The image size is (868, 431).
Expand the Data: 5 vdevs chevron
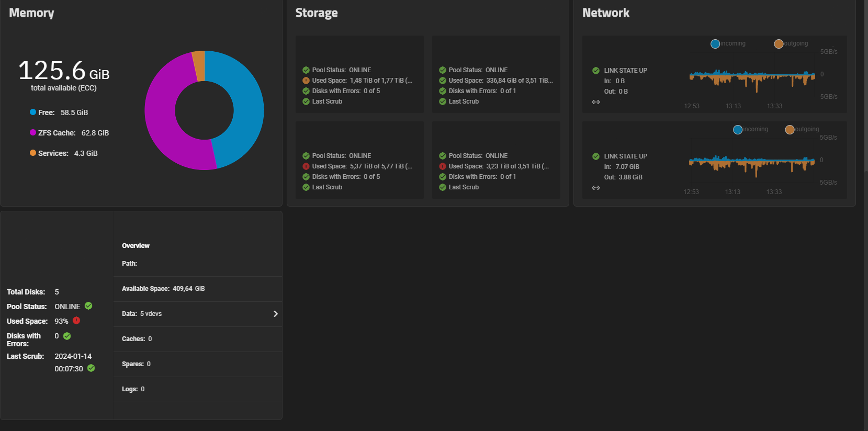click(x=276, y=314)
